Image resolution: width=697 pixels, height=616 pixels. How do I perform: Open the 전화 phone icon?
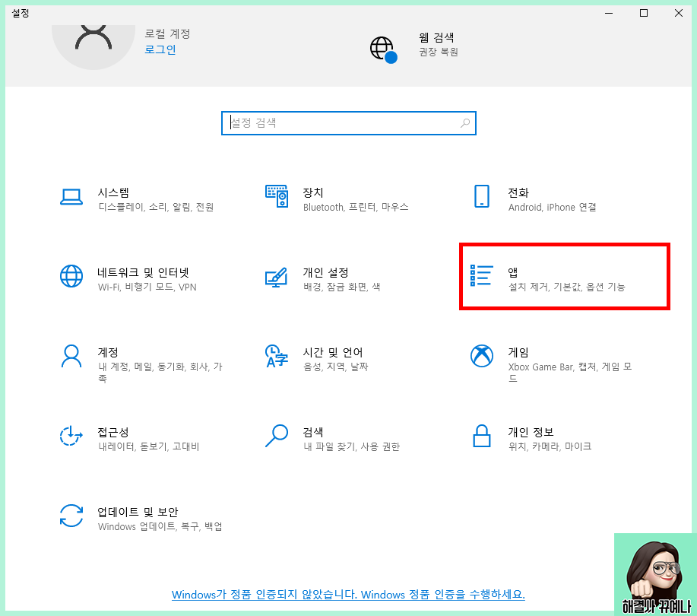click(x=482, y=196)
